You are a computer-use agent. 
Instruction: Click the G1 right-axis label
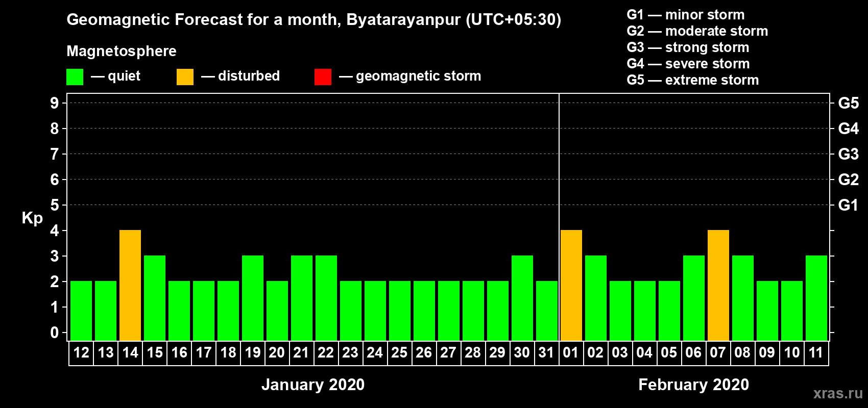(849, 205)
